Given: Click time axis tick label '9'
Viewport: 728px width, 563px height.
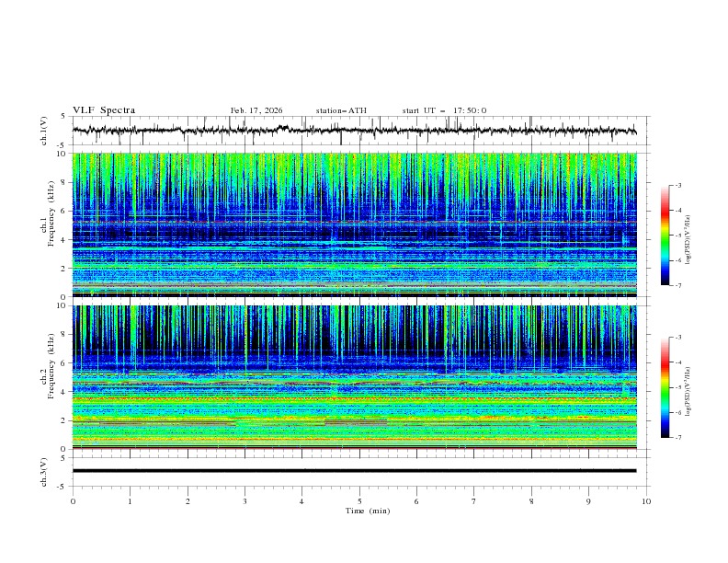Looking at the screenshot, I should (588, 501).
